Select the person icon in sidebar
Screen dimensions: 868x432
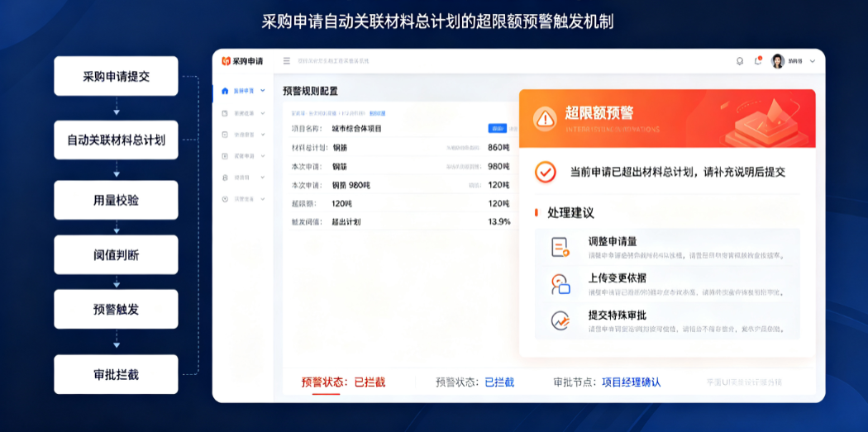225,178
